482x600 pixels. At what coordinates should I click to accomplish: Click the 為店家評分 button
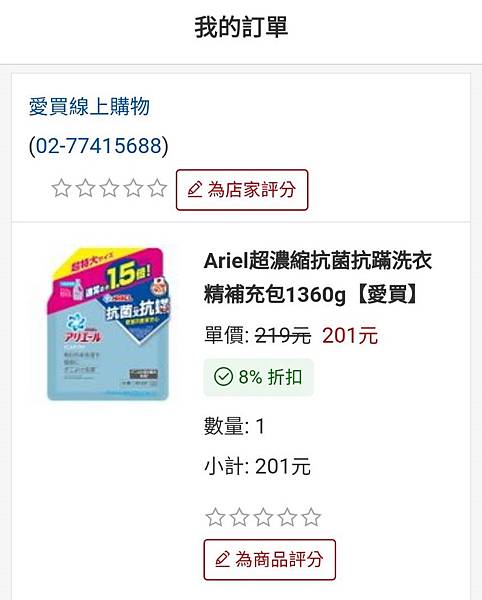(x=242, y=190)
